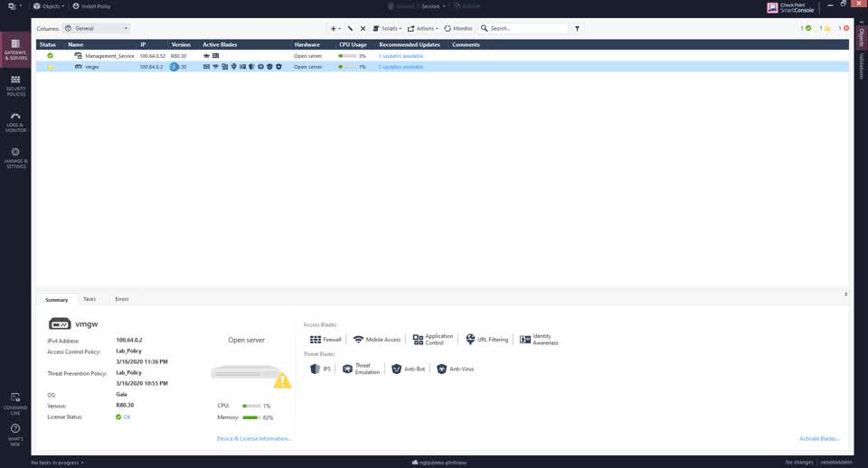
Task: Click the yellow warning status counter
Action: click(x=825, y=28)
